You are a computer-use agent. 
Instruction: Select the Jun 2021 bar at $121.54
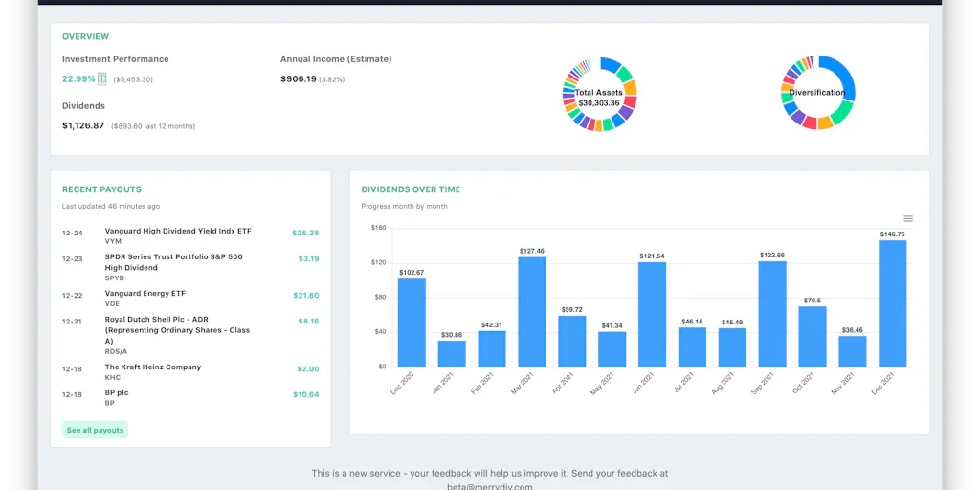[652, 315]
